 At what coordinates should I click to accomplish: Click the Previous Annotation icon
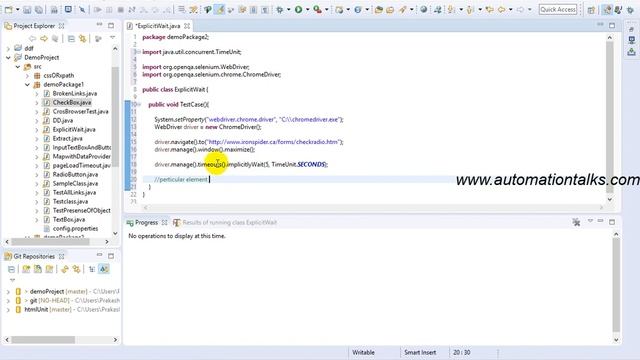point(469,9)
